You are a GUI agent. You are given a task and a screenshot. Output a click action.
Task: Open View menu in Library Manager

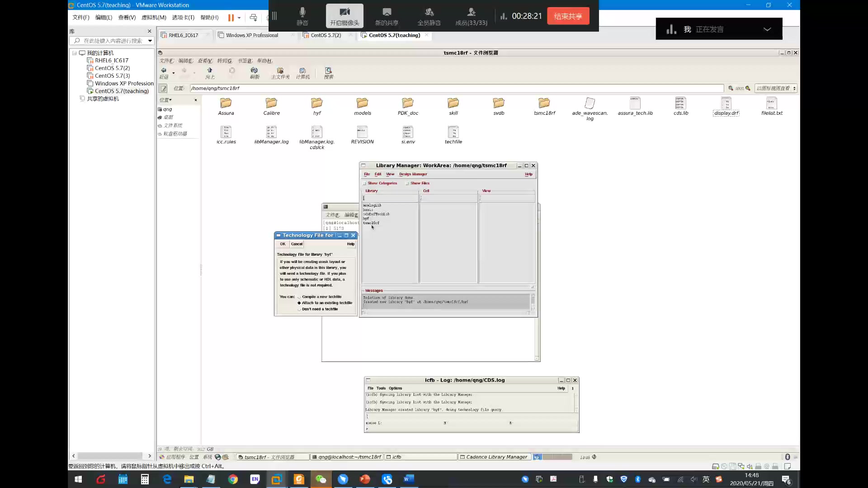(390, 174)
